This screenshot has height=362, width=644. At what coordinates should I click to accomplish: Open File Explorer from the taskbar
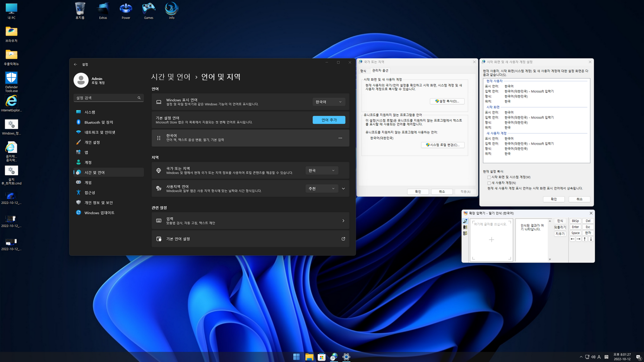309,357
